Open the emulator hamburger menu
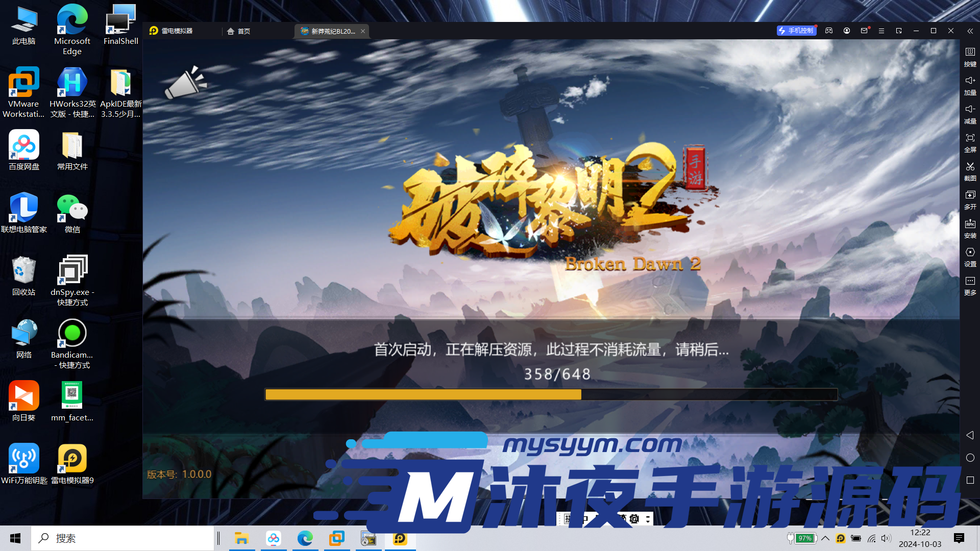The height and width of the screenshot is (551, 980). tap(881, 31)
